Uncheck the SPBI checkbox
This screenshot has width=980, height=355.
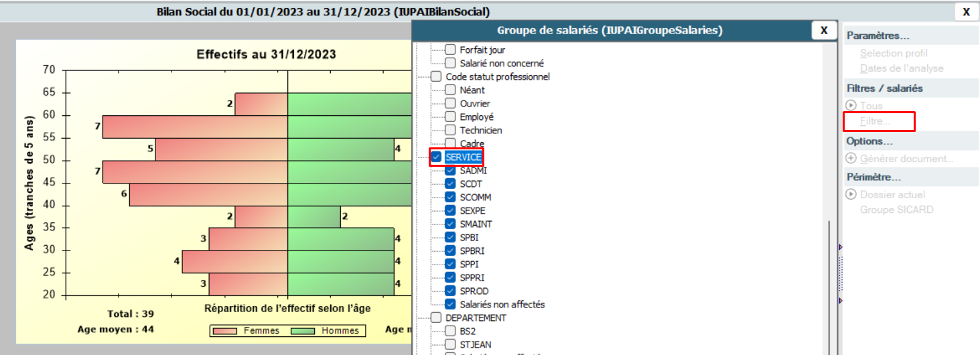click(450, 237)
